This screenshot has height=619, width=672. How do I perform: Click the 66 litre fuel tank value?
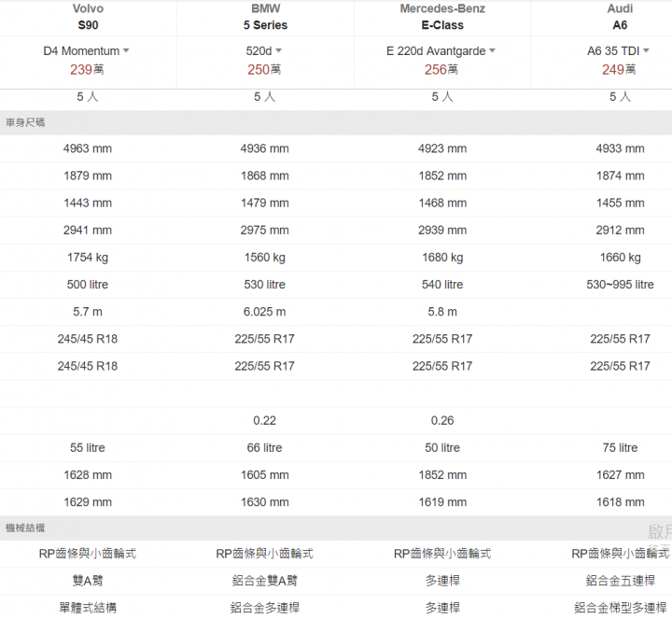click(264, 448)
